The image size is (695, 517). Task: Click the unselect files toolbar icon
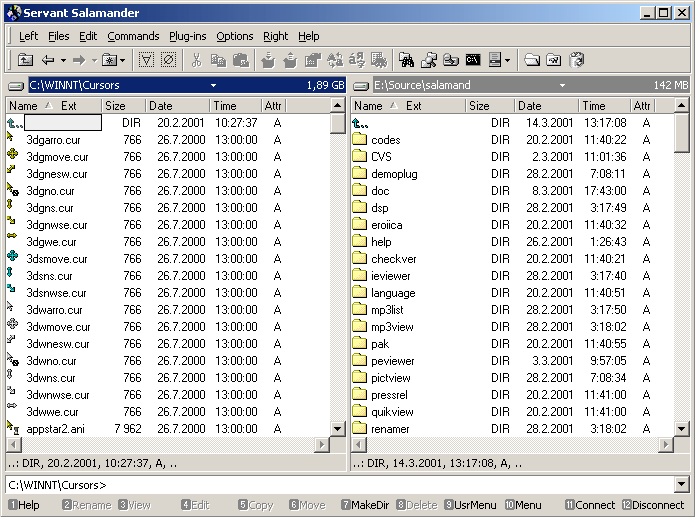point(168,60)
